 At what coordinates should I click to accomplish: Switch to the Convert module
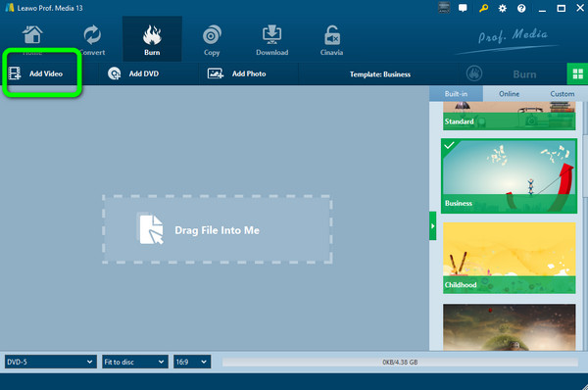point(92,39)
